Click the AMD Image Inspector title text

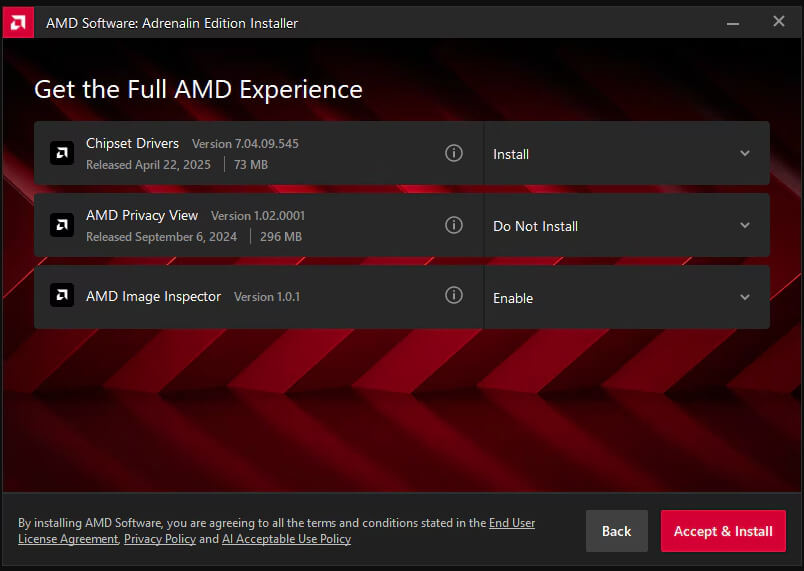pos(153,296)
